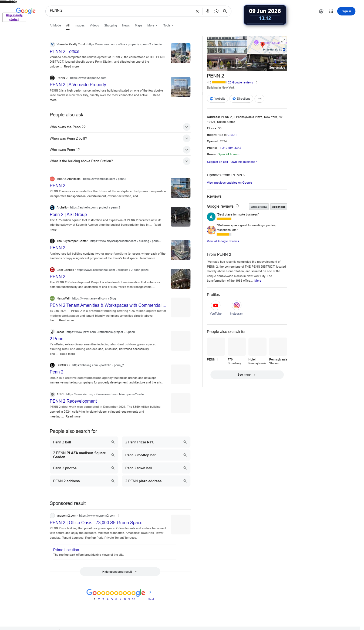Click the Vornado Realty Trust favicon

tap(52, 44)
